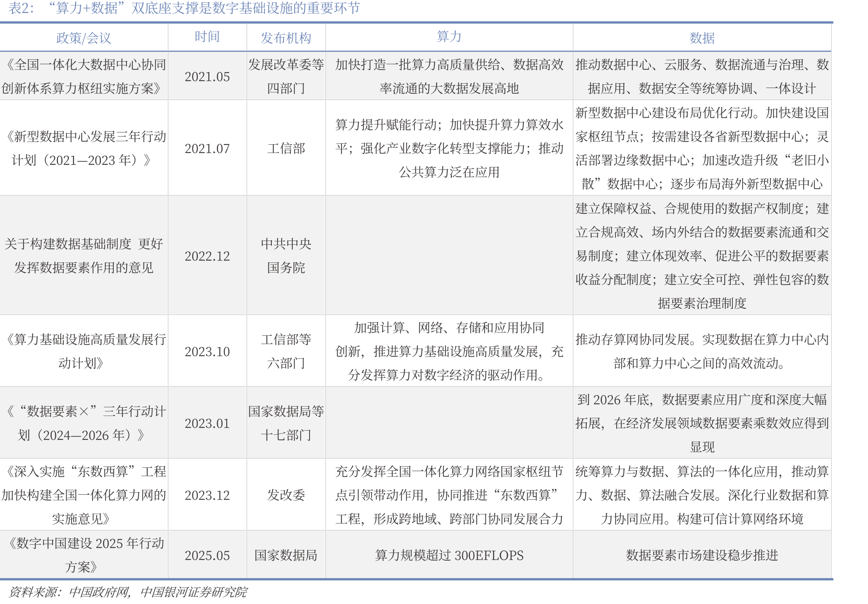Click the date cell '2021.05'
This screenshot has height=604, width=868.
[207, 76]
